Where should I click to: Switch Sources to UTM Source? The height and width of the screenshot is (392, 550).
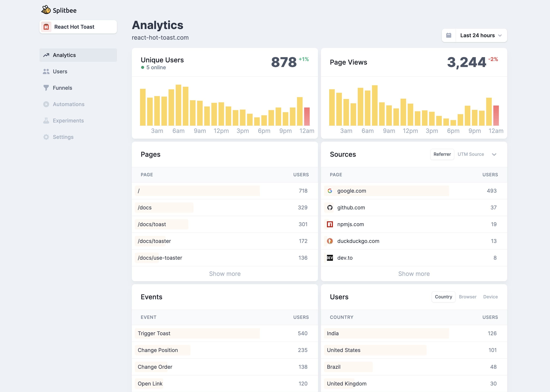click(470, 154)
